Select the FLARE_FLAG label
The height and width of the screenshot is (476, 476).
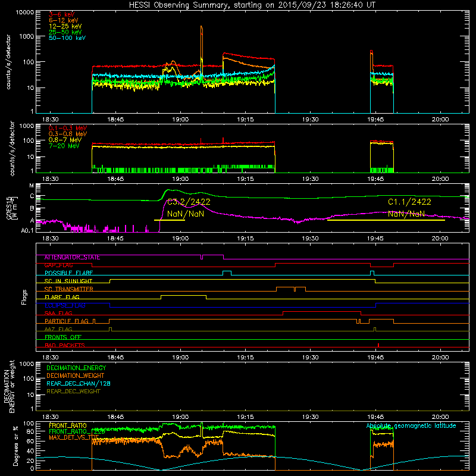[x=62, y=297]
